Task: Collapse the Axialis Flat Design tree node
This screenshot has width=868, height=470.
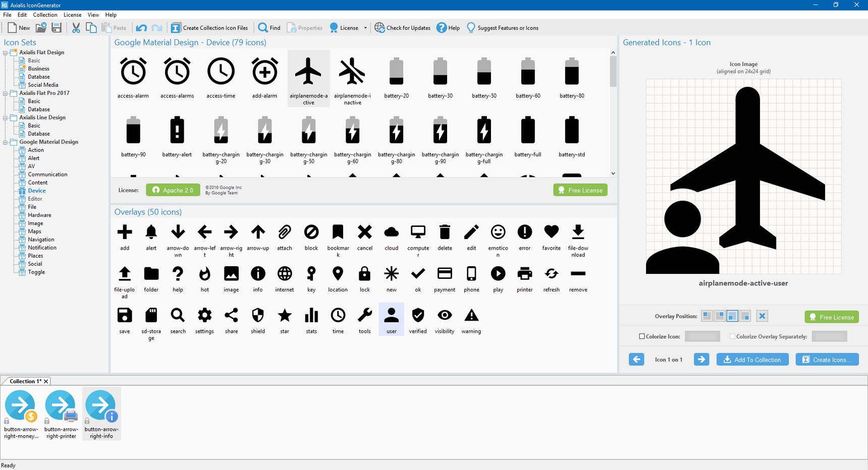Action: click(6, 52)
